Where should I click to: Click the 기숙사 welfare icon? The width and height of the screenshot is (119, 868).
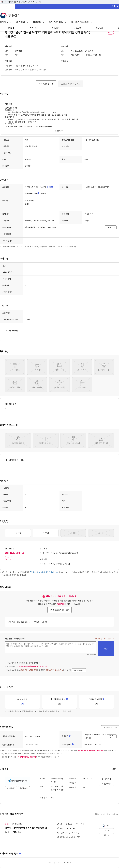37,367
